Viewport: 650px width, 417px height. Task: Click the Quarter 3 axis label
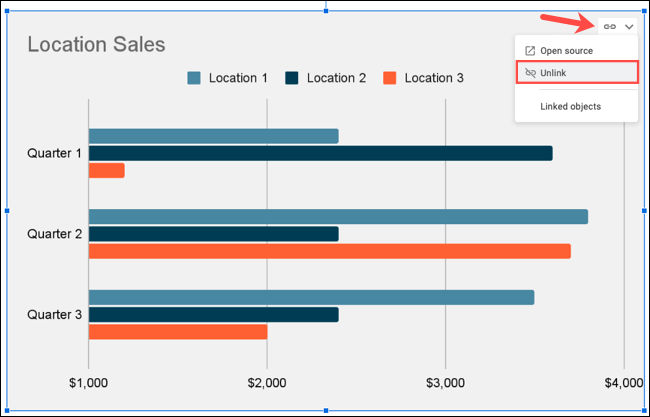[55, 314]
